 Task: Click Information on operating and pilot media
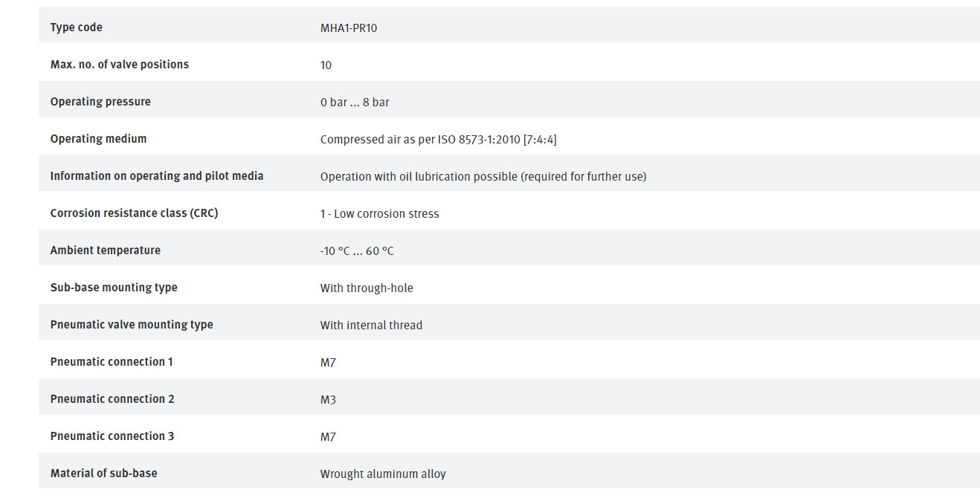click(157, 176)
